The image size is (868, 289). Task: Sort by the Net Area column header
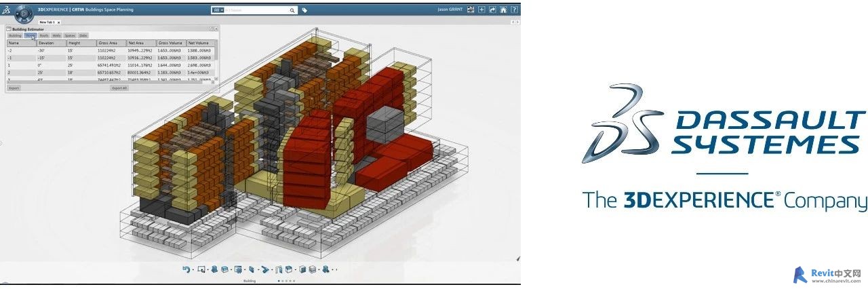(x=141, y=43)
